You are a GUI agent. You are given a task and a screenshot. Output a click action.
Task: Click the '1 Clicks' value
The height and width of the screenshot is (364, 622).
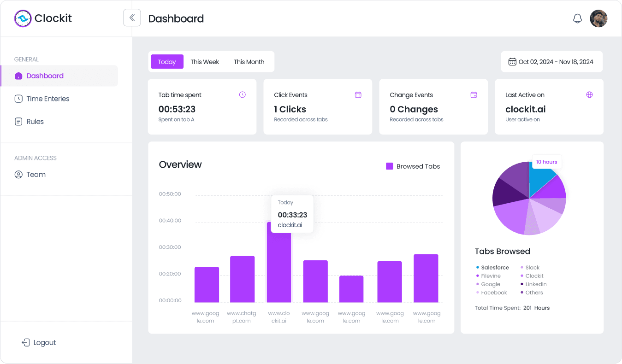pyautogui.click(x=290, y=109)
